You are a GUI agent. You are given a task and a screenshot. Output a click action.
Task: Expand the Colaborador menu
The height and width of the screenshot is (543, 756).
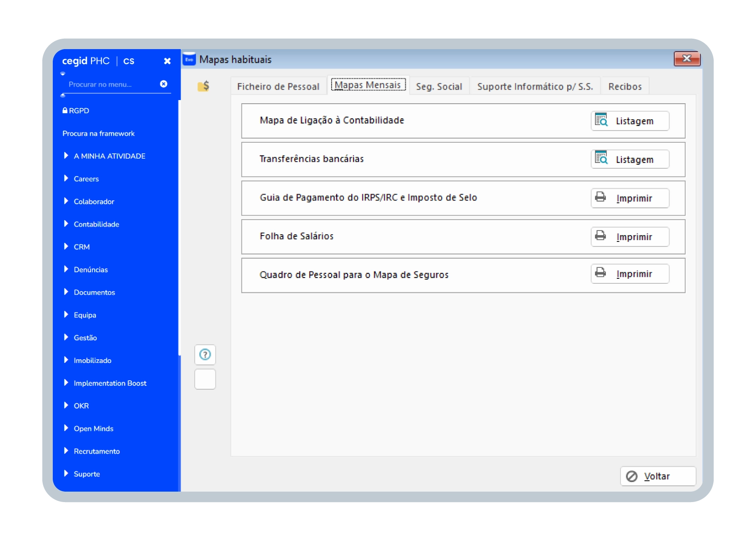click(89, 201)
